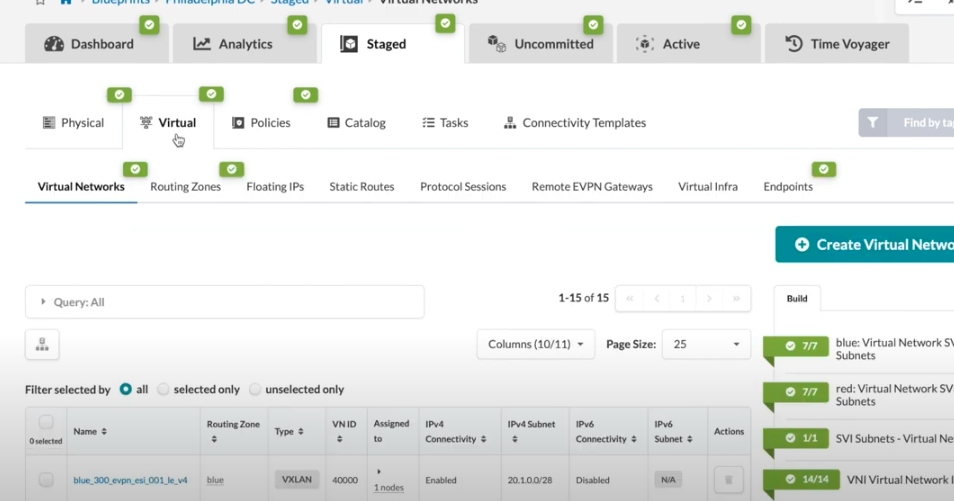Click green check badge on Dashboard tab

(149, 25)
